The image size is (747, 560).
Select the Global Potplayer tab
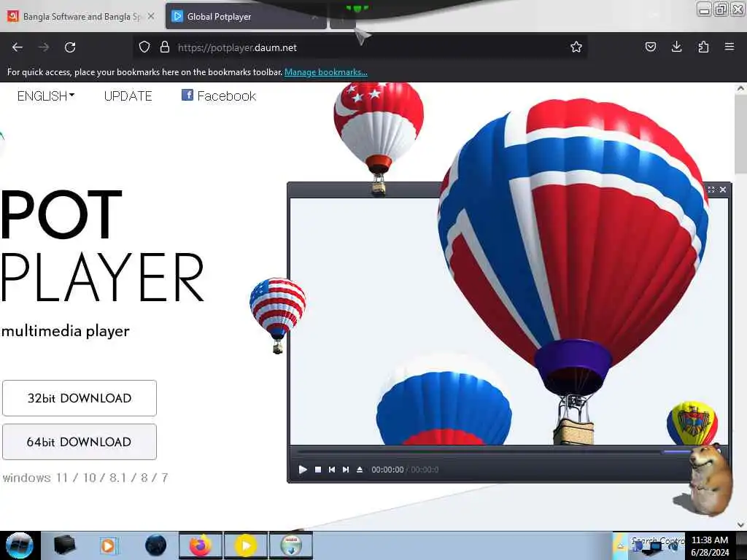click(x=246, y=17)
